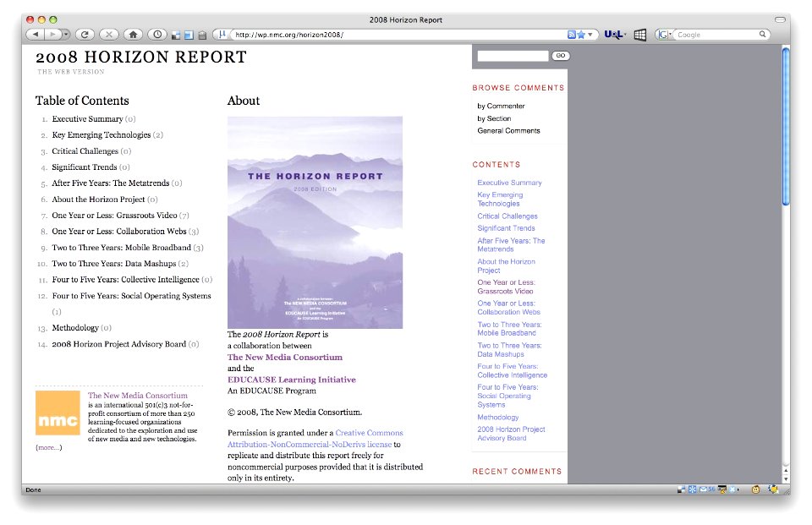Click the Horizon Report cover image
The height and width of the screenshot is (525, 812).
pos(315,222)
